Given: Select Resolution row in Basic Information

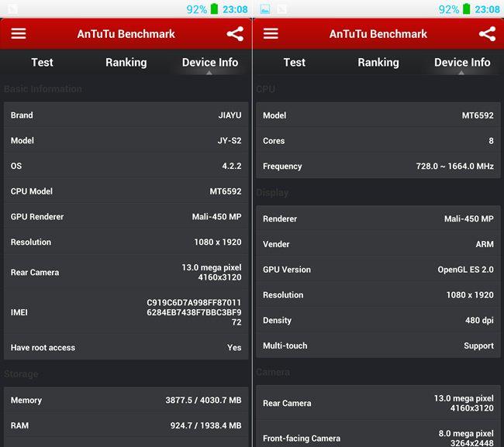Looking at the screenshot, I should tap(126, 242).
